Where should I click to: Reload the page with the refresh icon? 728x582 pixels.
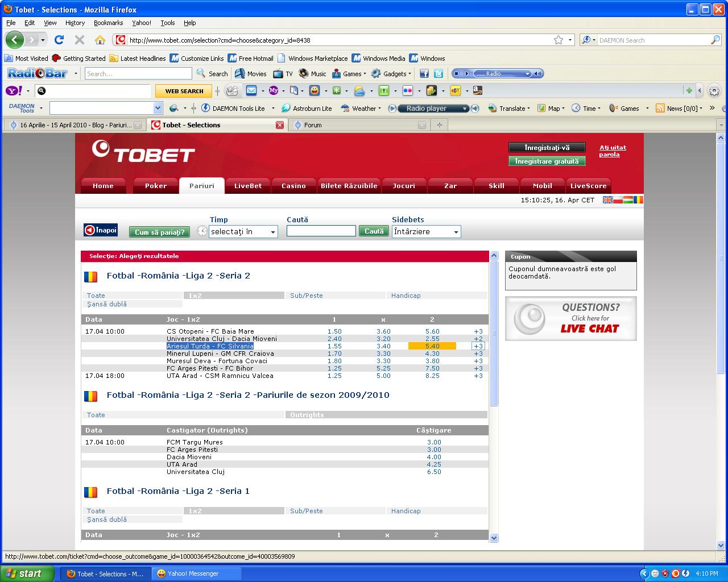59,40
